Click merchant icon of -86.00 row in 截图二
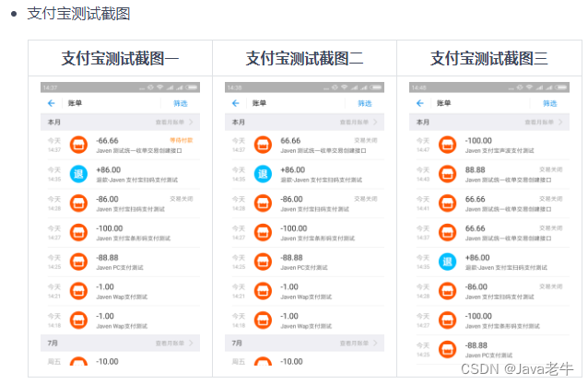Image resolution: width=588 pixels, height=384 pixels. point(263,204)
